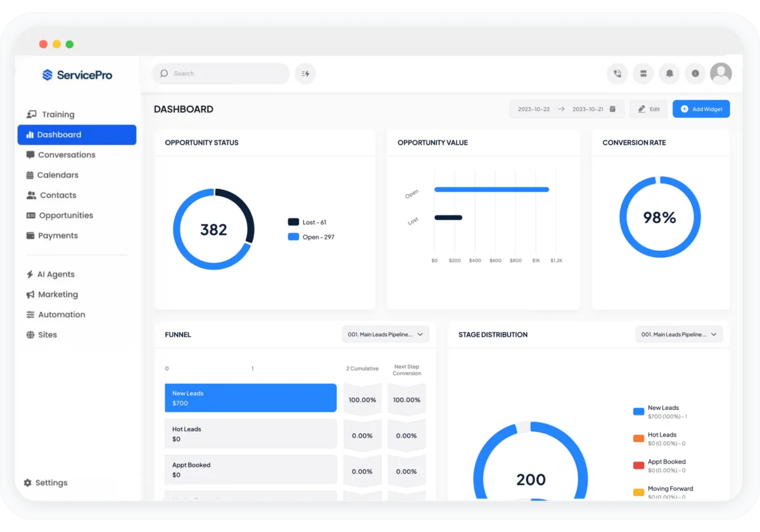Click the Add Widget button
The height and width of the screenshot is (532, 760).
701,109
